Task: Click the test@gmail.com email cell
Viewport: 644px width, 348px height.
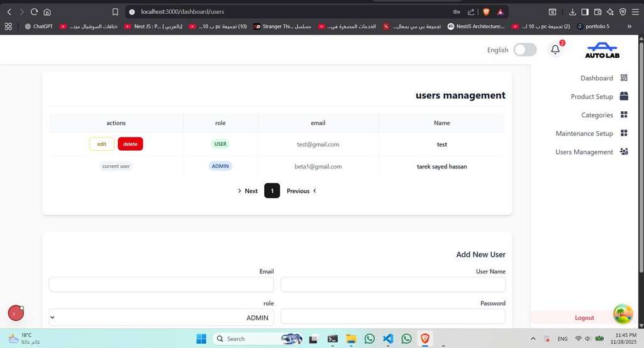Action: tap(318, 144)
